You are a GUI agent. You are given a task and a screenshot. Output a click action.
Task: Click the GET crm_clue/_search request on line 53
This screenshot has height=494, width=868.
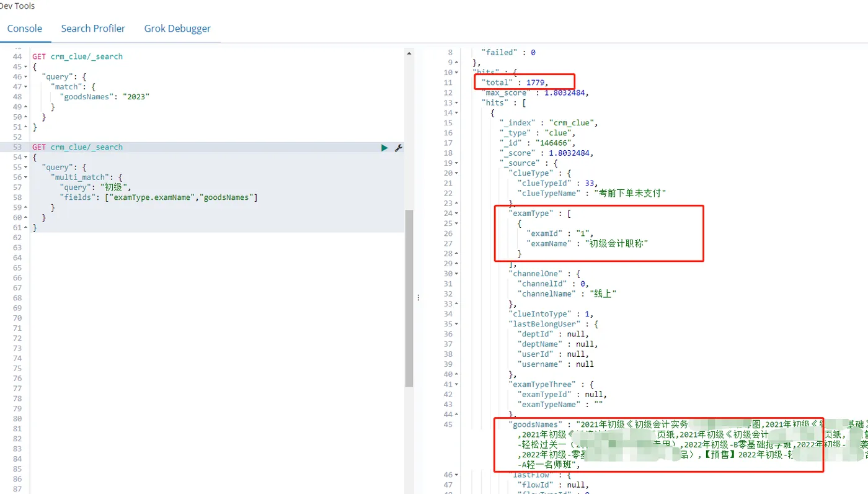[x=77, y=147]
